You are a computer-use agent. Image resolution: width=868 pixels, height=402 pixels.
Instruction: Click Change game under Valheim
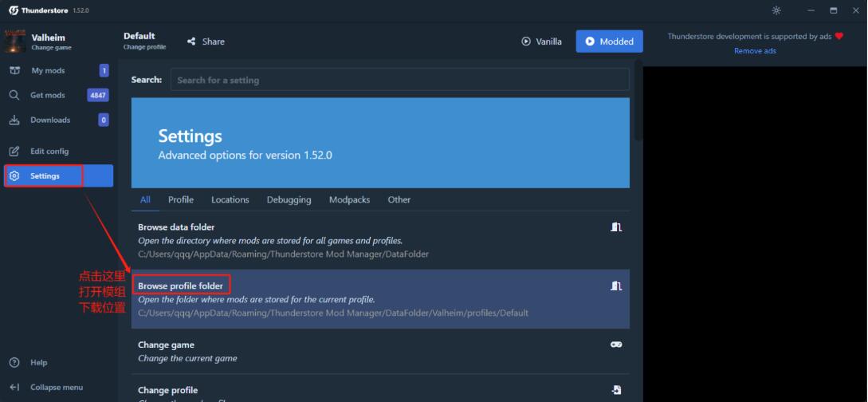(52, 48)
